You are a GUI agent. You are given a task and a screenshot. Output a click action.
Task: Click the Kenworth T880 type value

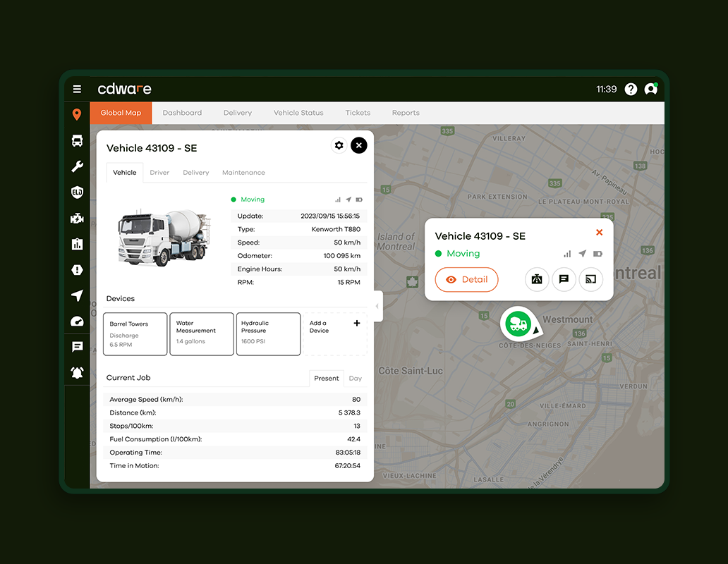[x=336, y=229]
